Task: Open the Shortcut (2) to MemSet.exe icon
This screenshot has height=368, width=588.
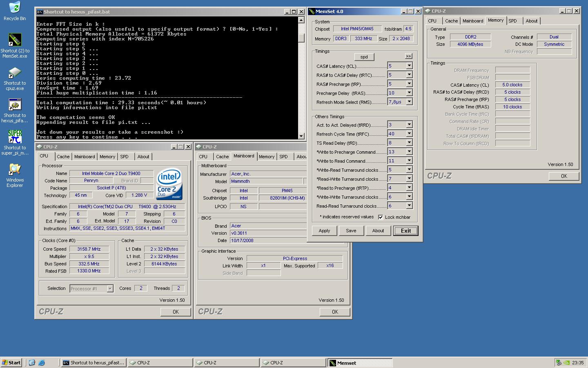Action: pos(15,45)
